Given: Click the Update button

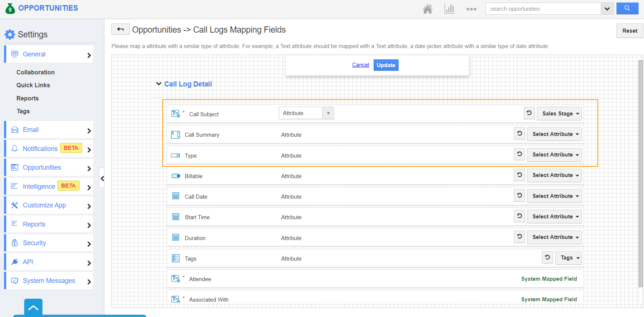Looking at the screenshot, I should click(x=386, y=65).
